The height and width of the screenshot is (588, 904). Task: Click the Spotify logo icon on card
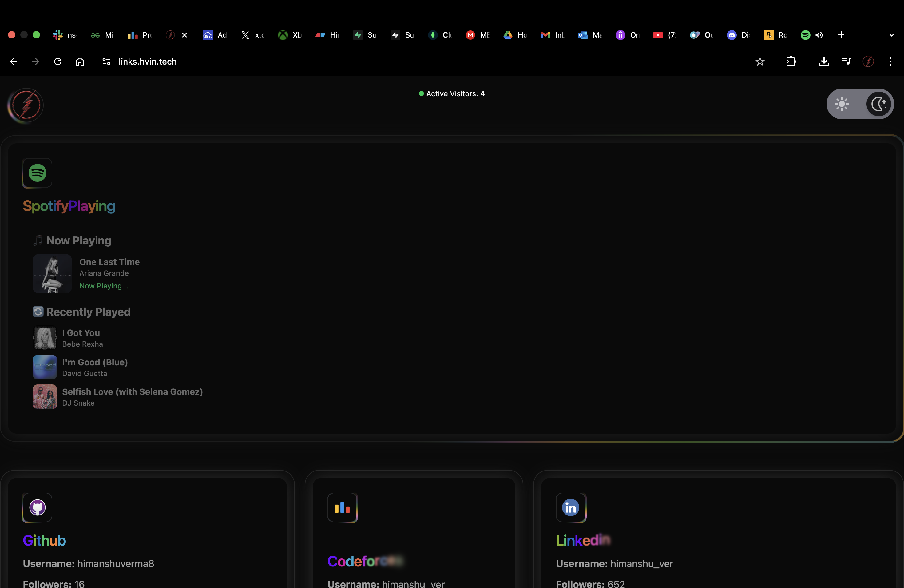pos(37,173)
